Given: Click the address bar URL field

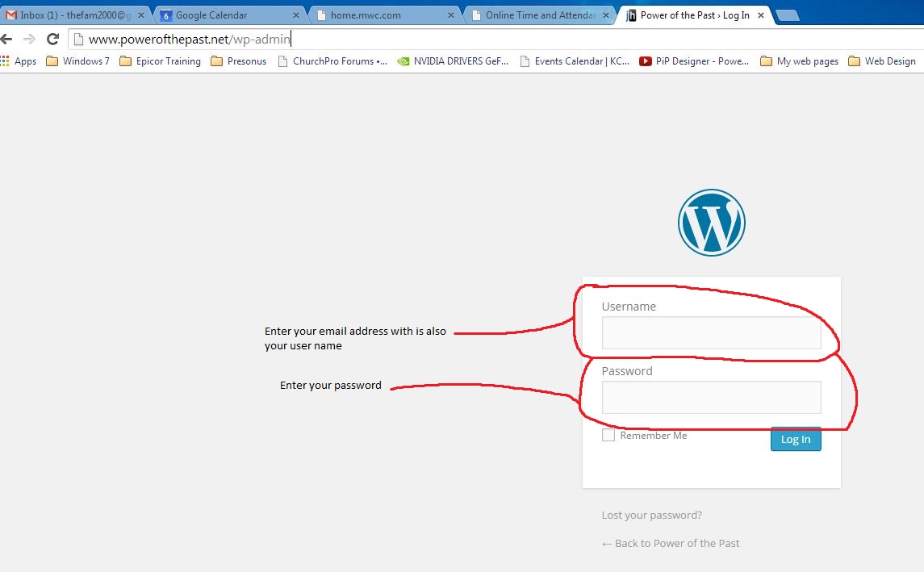Looking at the screenshot, I should coord(495,40).
